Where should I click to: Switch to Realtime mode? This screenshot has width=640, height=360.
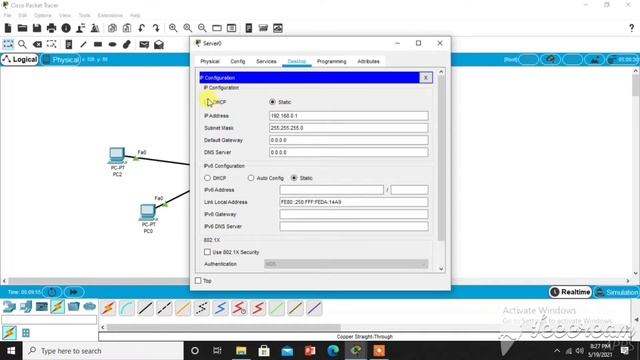pos(570,292)
